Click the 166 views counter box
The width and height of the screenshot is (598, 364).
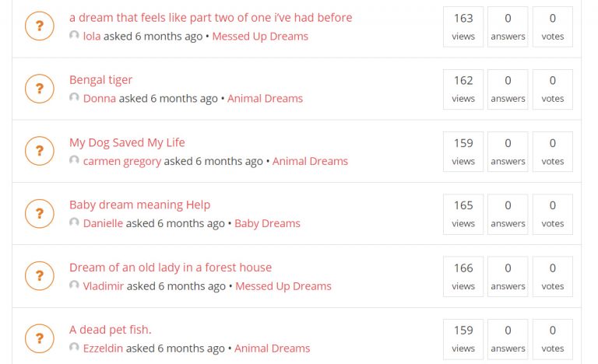463,276
